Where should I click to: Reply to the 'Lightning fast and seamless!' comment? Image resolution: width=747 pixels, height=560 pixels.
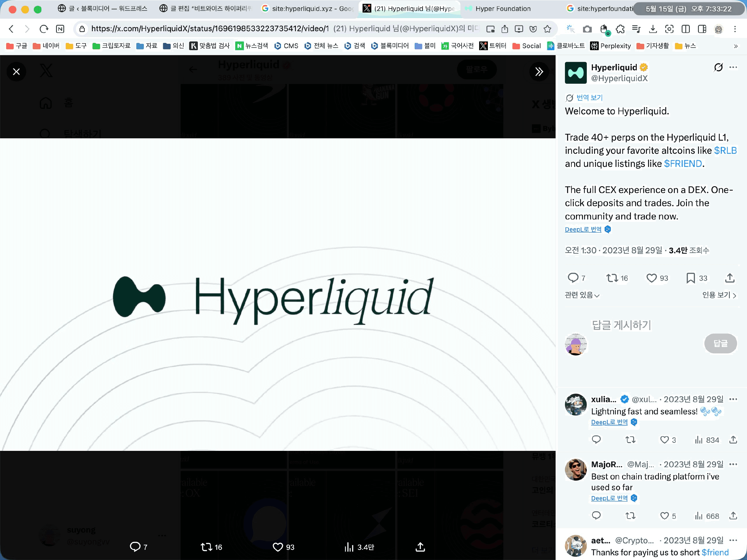596,440
